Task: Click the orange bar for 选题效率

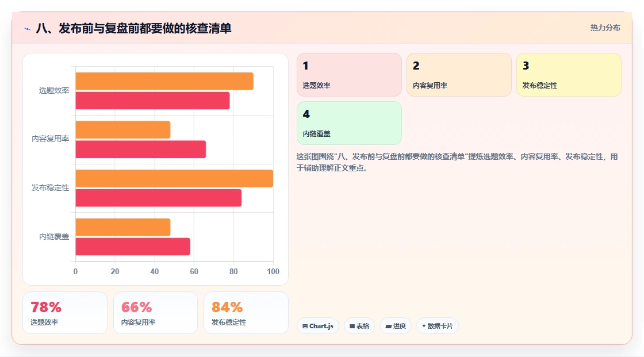Action: tap(164, 81)
